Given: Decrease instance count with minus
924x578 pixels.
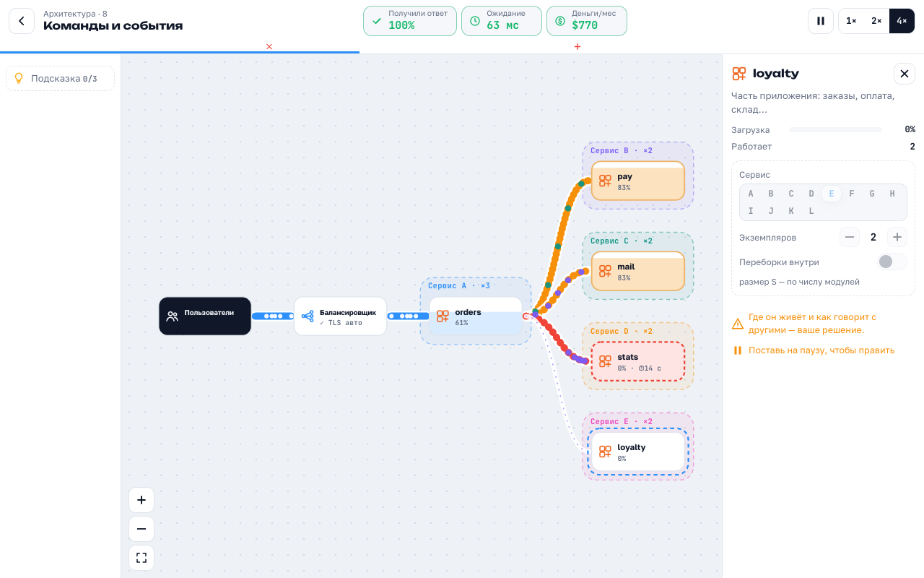Looking at the screenshot, I should click(x=850, y=237).
